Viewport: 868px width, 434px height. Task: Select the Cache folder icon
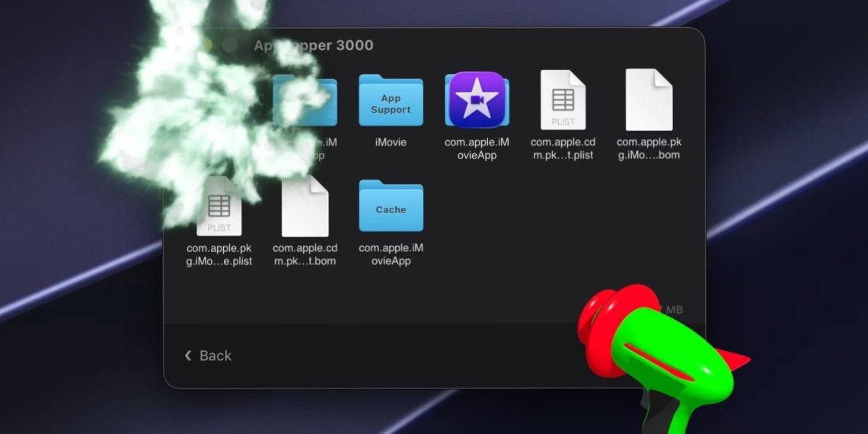point(391,206)
